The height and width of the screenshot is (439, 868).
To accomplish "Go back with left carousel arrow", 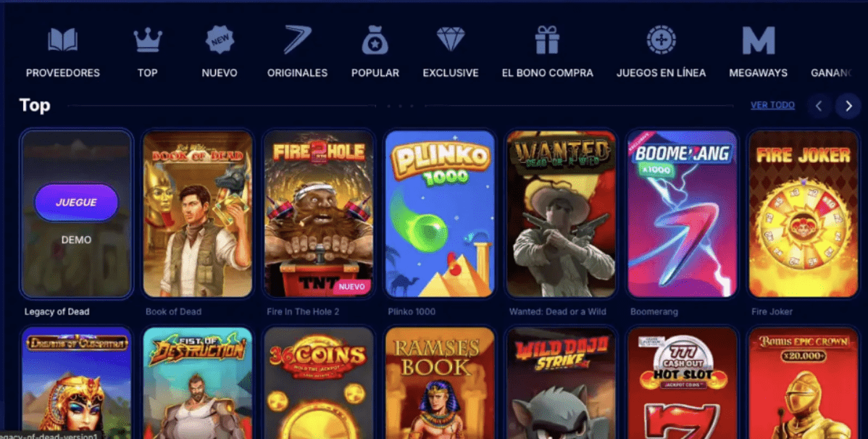I will 819,106.
